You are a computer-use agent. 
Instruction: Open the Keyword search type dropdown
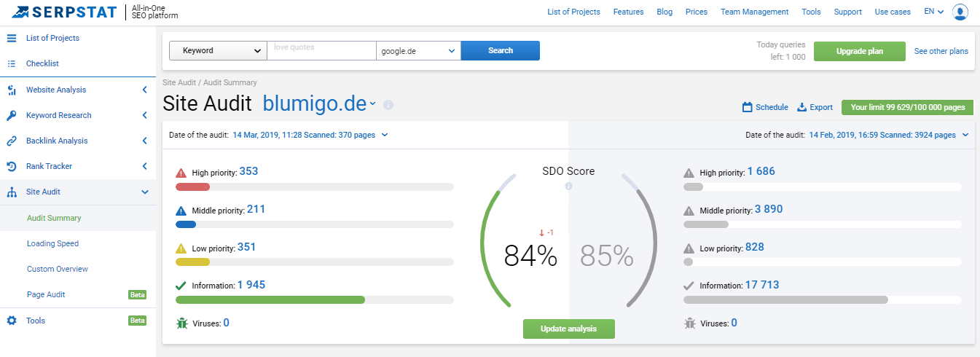click(x=218, y=50)
